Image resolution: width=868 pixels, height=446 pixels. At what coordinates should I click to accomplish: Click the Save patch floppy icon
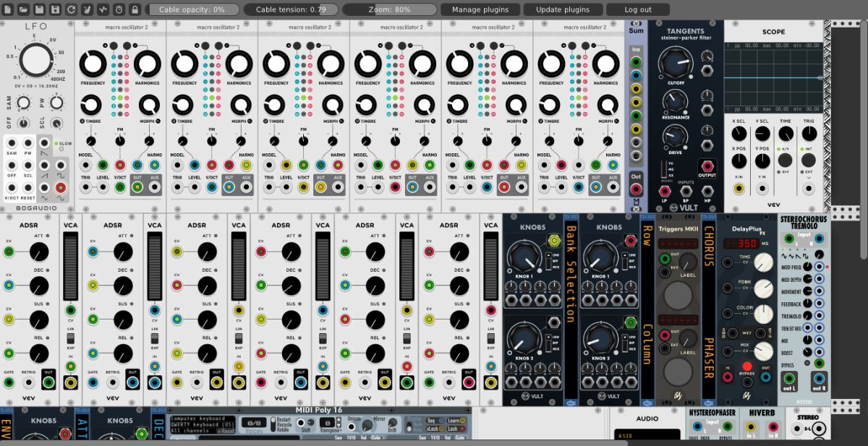coord(40,9)
